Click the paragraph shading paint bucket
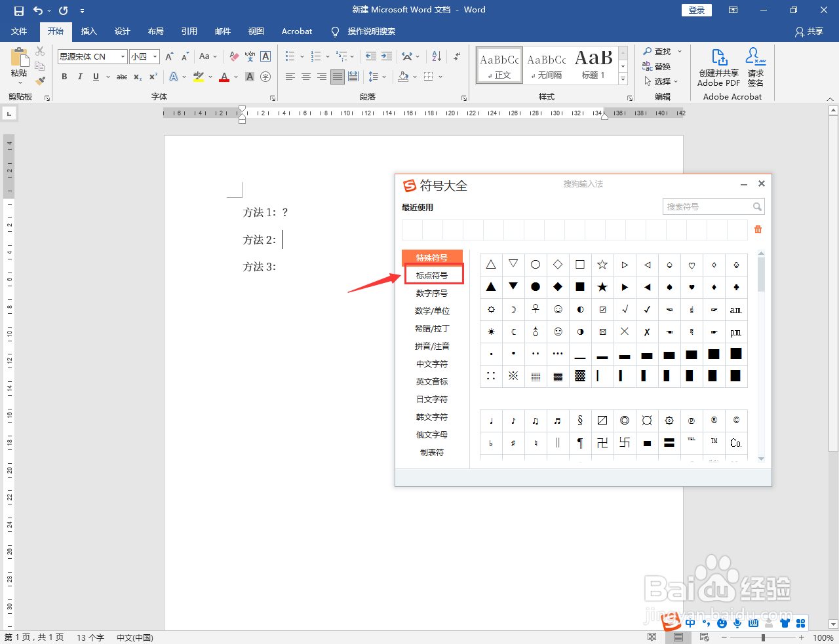 (404, 77)
